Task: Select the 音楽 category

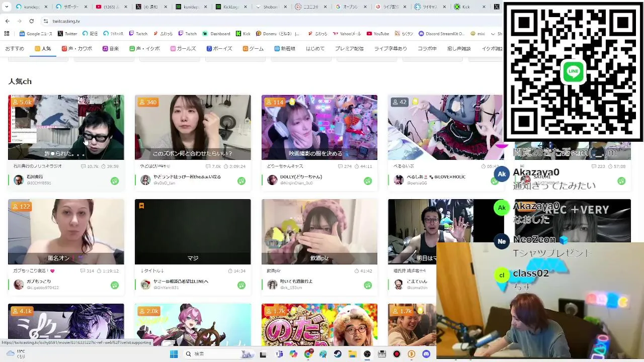Action: coord(111,49)
